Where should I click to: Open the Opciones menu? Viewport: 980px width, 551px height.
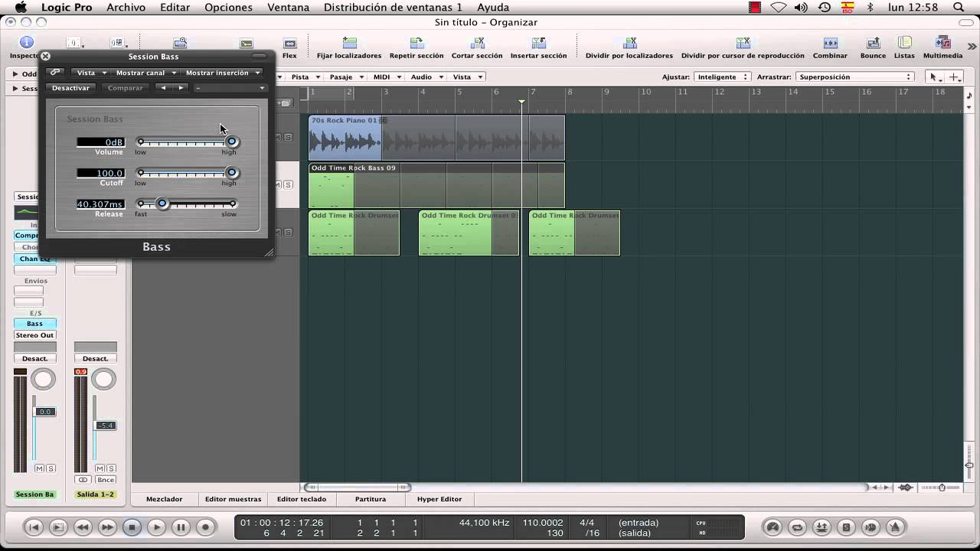pos(228,7)
